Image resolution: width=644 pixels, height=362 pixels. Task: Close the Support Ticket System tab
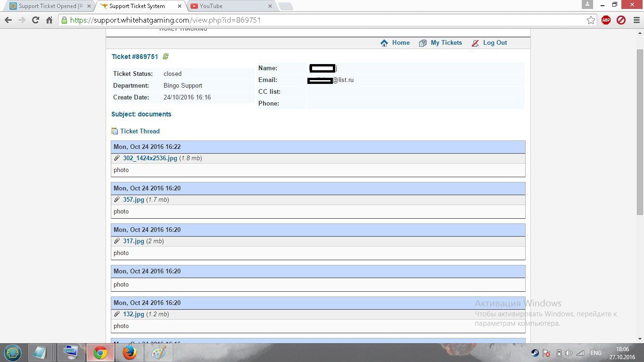pos(179,6)
